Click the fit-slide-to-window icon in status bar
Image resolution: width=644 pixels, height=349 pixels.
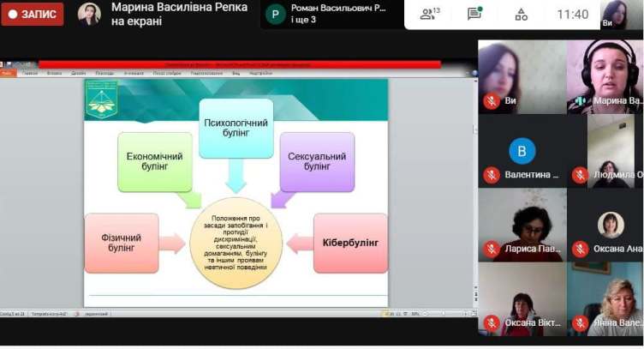click(473, 314)
